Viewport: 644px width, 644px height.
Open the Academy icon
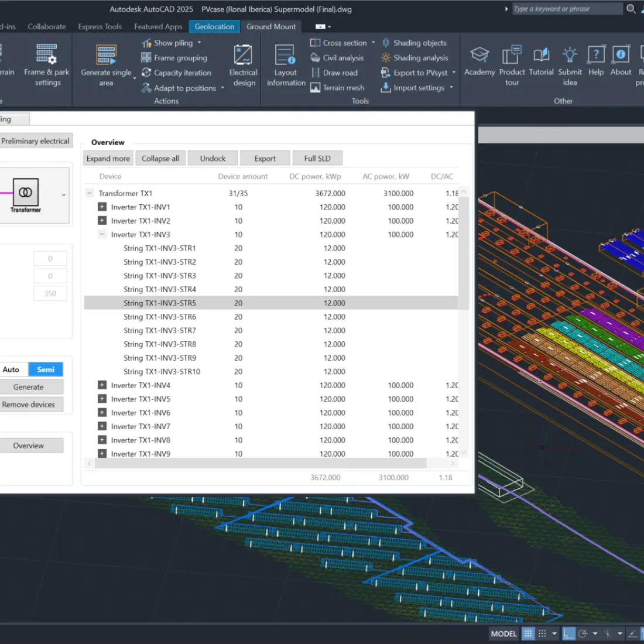point(479,55)
